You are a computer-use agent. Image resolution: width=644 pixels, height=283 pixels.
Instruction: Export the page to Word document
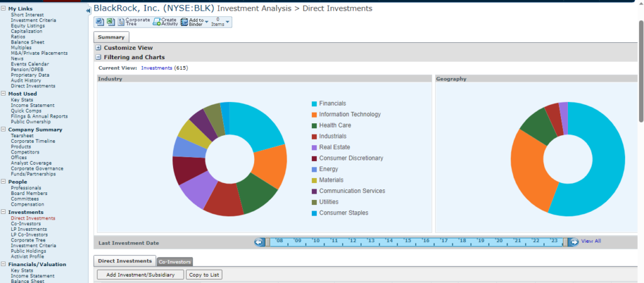pyautogui.click(x=99, y=22)
